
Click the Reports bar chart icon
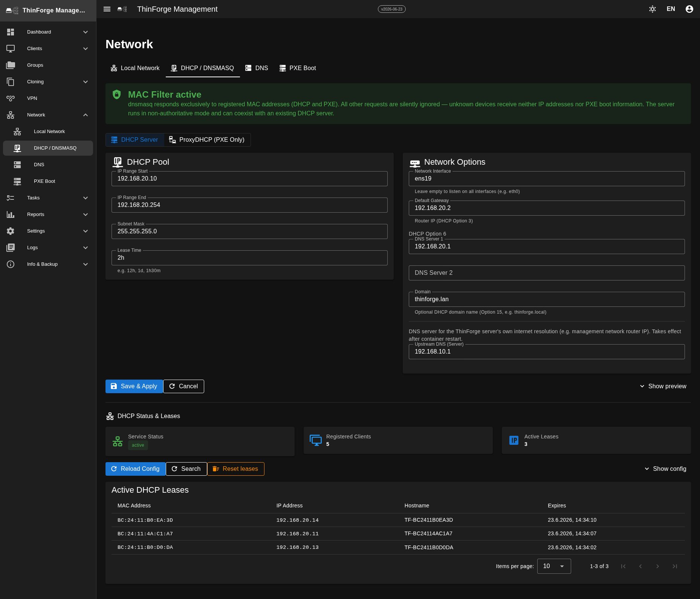pyautogui.click(x=11, y=214)
